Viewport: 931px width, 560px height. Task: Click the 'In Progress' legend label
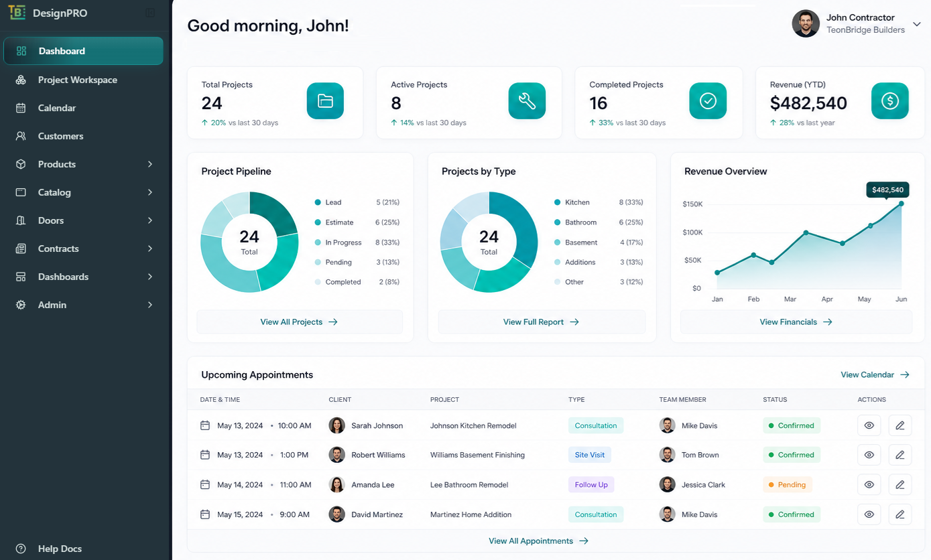[343, 242]
